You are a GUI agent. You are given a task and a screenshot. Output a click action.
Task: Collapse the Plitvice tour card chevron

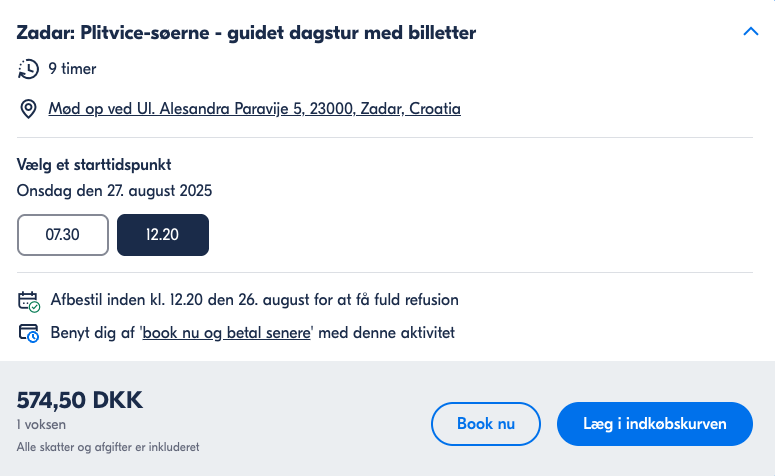click(x=750, y=32)
